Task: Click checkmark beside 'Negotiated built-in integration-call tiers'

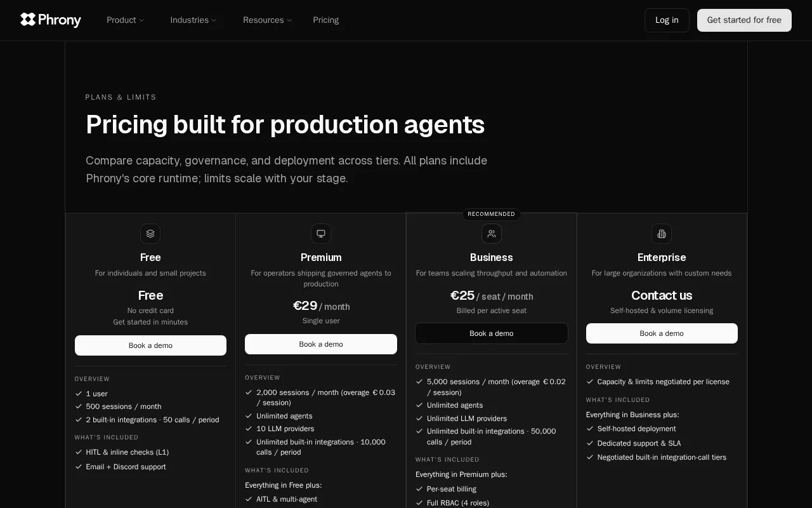Action: coord(590,457)
